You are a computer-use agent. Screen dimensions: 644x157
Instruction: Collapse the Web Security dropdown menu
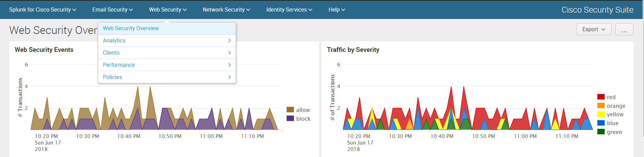coord(168,10)
